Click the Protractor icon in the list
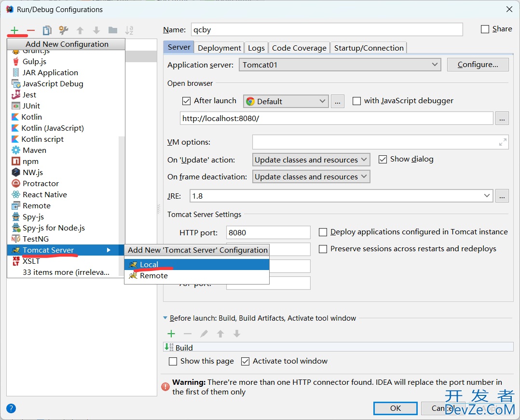520x420 pixels. click(16, 183)
